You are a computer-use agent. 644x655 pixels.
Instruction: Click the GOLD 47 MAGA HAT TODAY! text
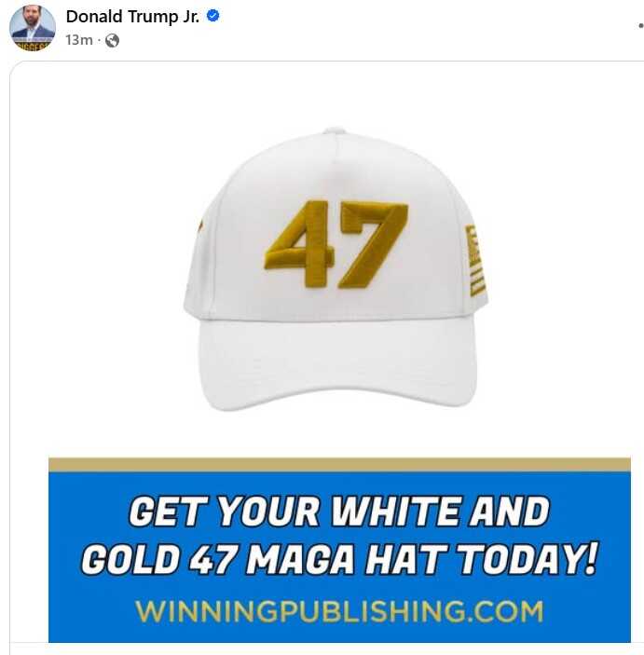[x=340, y=559]
